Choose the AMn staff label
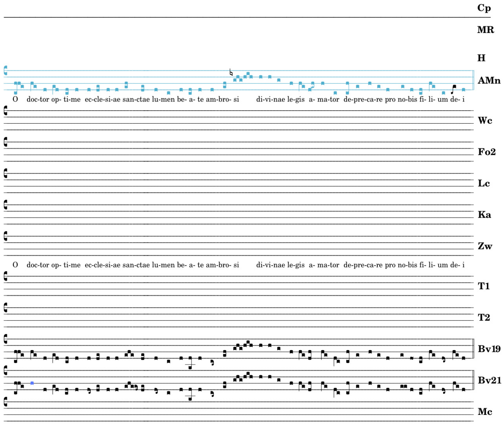The width and height of the screenshot is (504, 429). click(489, 80)
